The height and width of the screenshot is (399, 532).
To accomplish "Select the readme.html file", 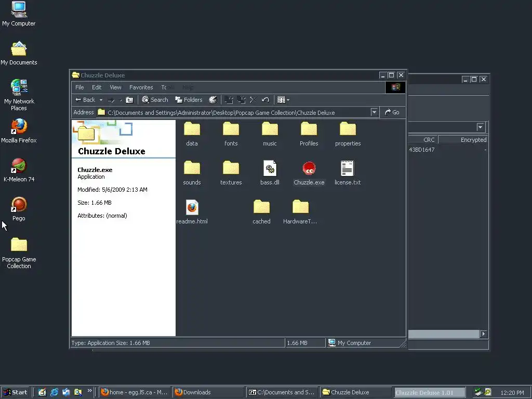I will pos(192,212).
